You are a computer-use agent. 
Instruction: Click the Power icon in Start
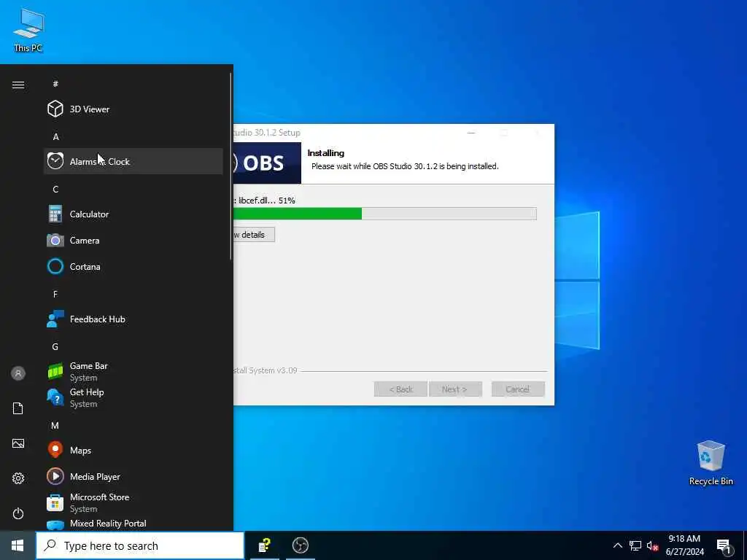click(x=18, y=513)
